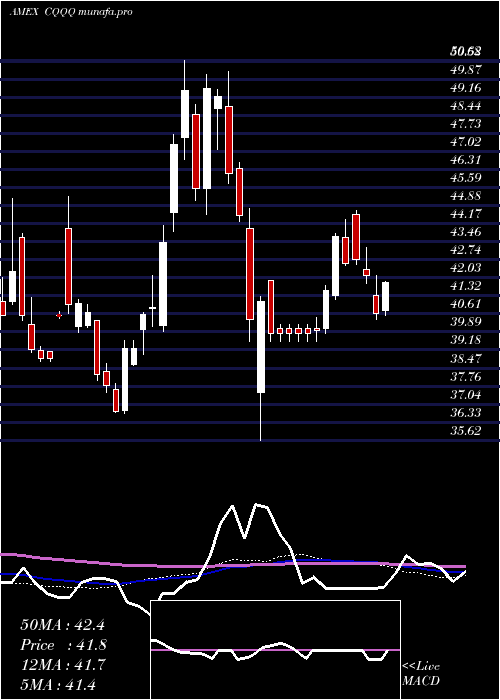The image size is (500, 700).
Task: Click the 41.32 price axis label
Action: point(466,286)
